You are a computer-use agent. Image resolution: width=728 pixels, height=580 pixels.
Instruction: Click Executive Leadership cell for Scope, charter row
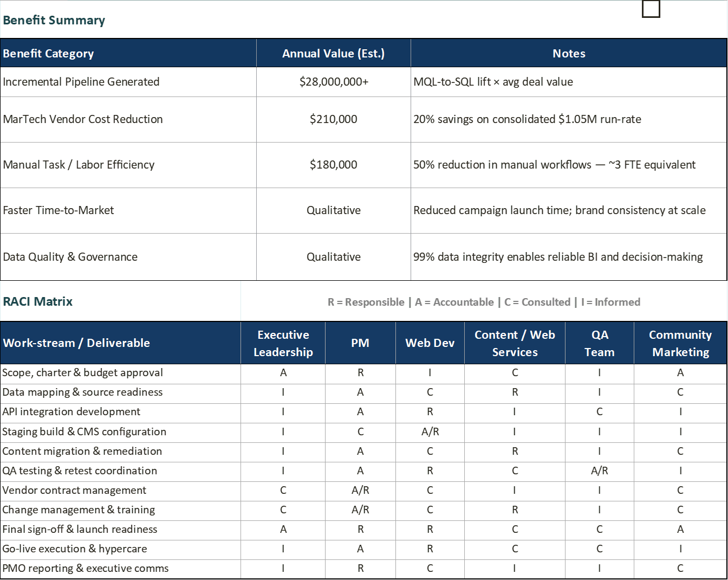pyautogui.click(x=283, y=373)
